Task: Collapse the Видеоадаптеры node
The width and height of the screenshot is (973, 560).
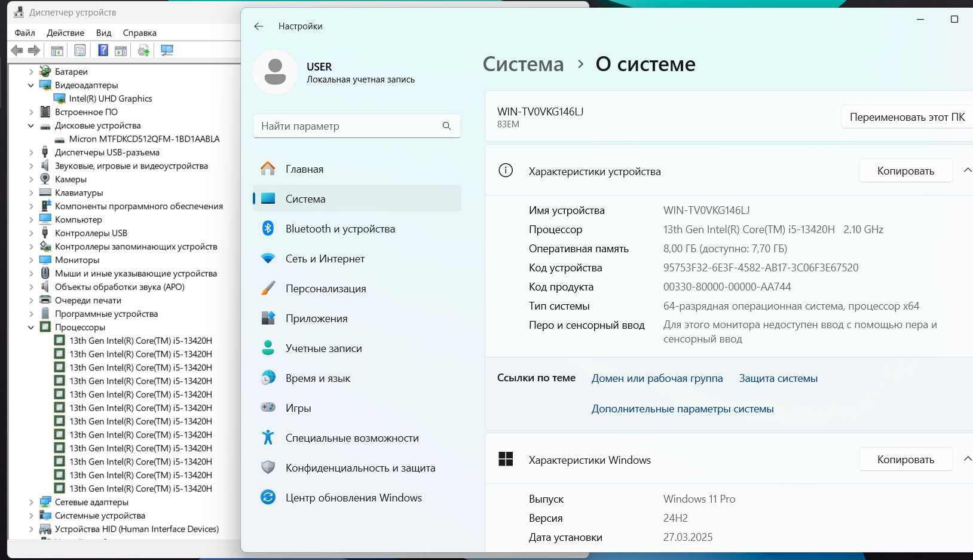Action: click(x=31, y=85)
